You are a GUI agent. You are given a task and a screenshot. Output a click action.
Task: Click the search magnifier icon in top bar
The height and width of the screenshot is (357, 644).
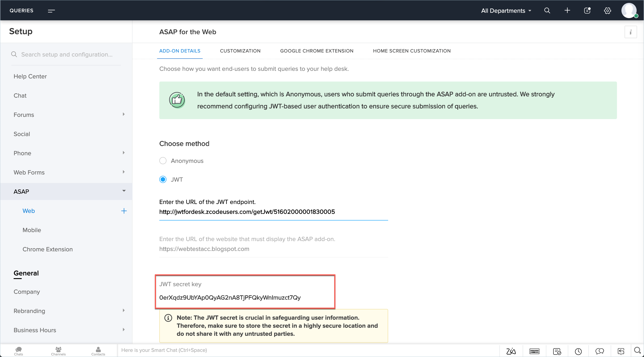coord(547,10)
